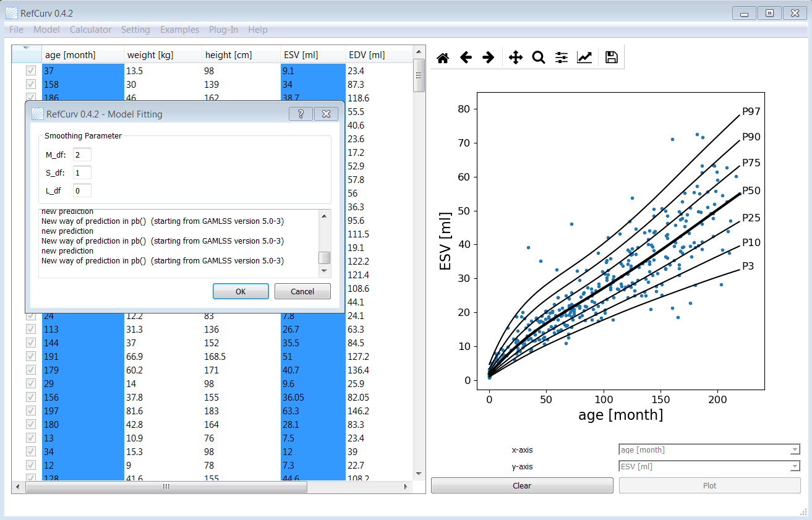Screen dimensions: 812x520
Task: Open the Setting menu
Action: click(135, 30)
